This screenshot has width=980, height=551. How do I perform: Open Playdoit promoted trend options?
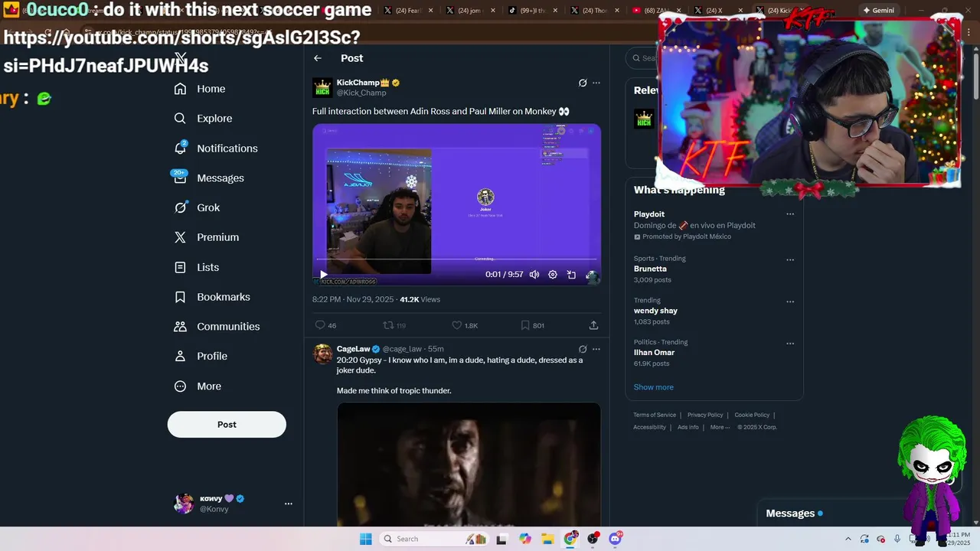click(790, 214)
